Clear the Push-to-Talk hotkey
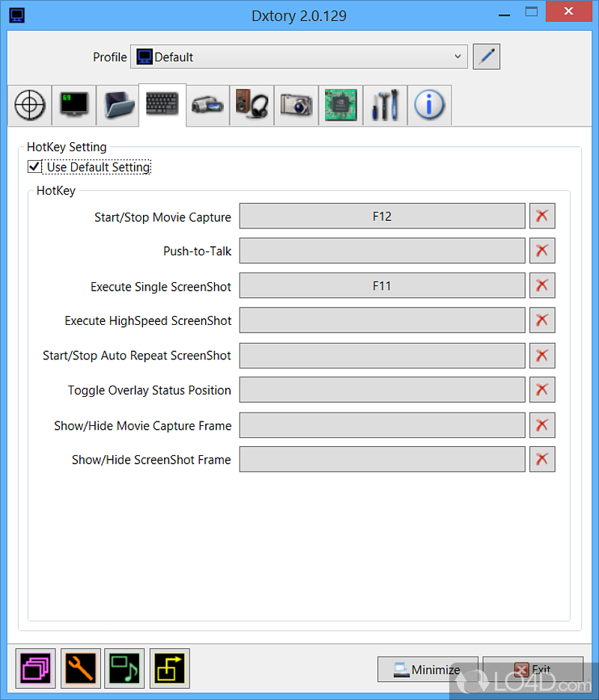Screen dimensions: 599x700 point(542,251)
